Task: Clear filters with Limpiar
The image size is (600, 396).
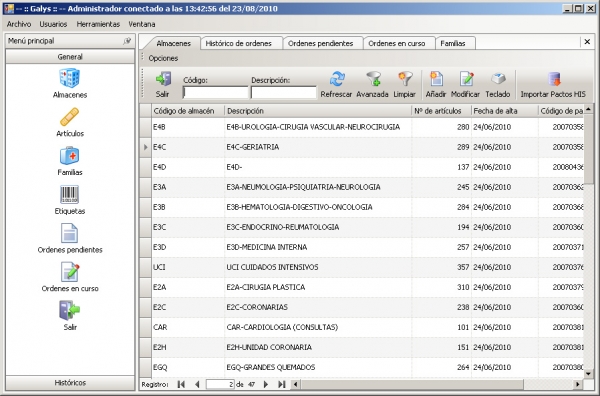Action: (404, 84)
